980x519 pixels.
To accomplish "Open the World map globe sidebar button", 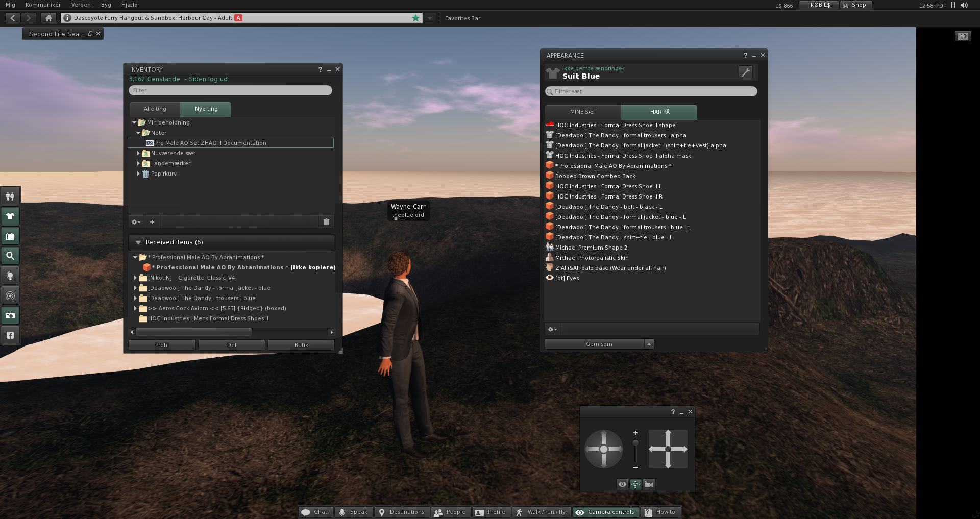I will [x=10, y=276].
